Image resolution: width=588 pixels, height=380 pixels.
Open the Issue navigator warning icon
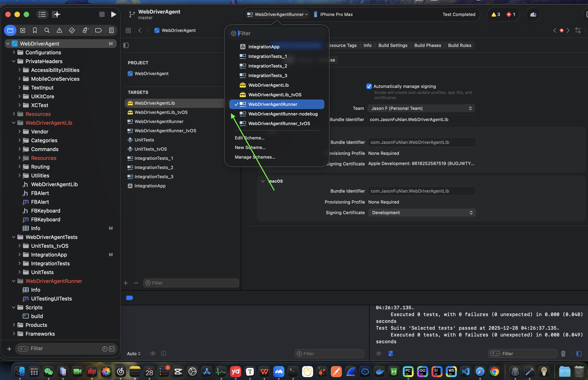coord(59,30)
